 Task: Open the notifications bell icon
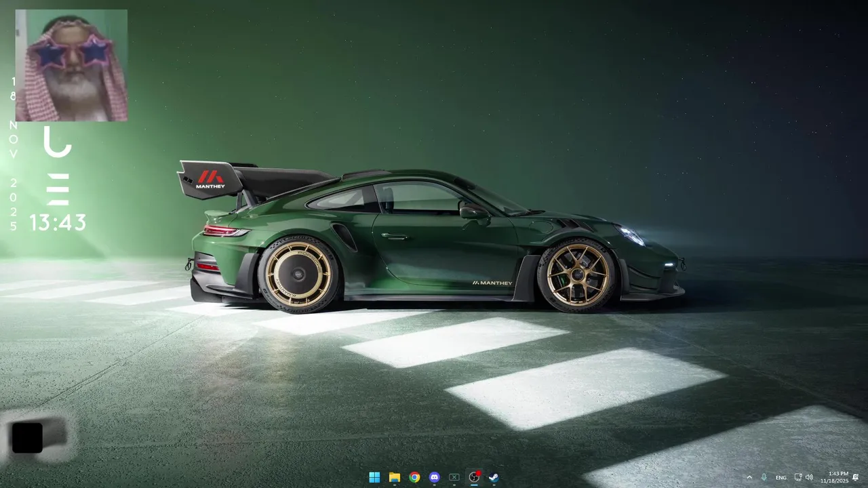point(856,477)
